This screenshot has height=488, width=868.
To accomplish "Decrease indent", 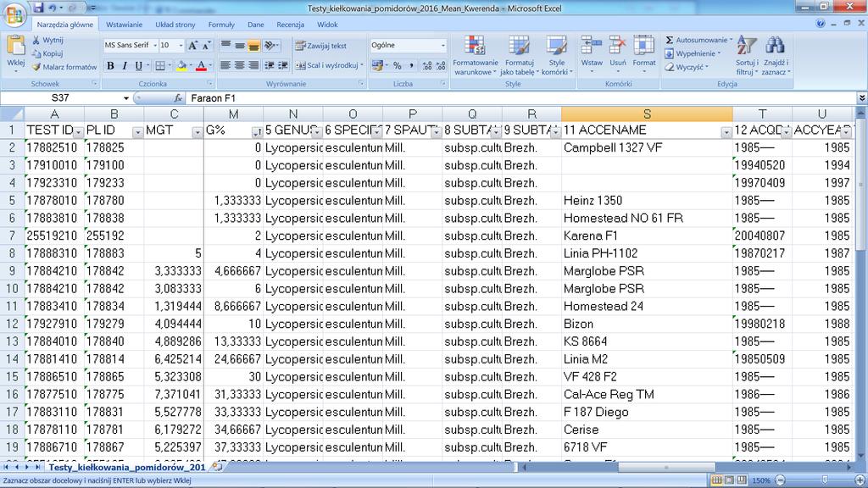I will pyautogui.click(x=269, y=65).
